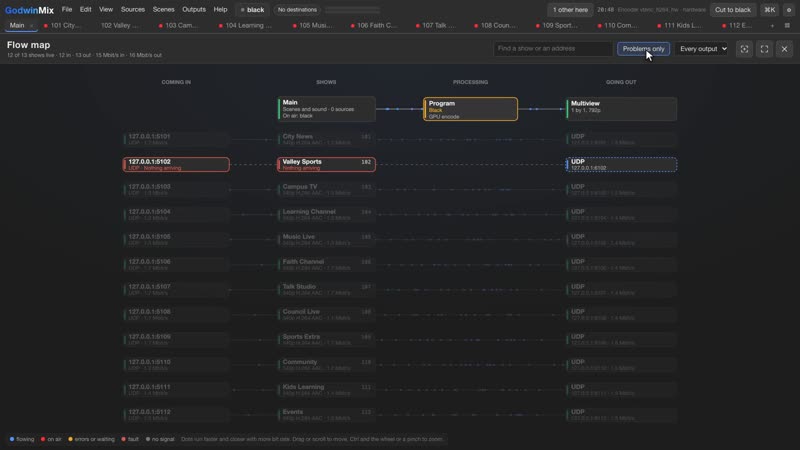Select the City News show node
Screen dimensions: 800x450
point(327,139)
